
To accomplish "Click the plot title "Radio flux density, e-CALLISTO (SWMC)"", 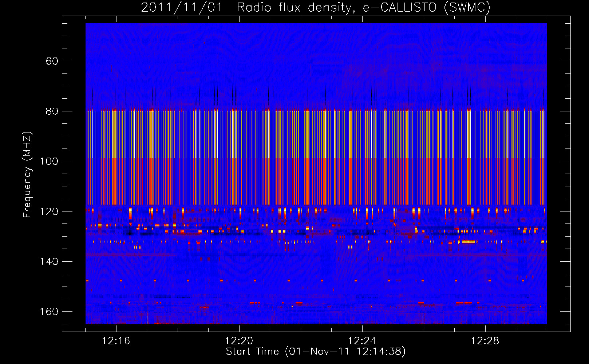I will (363, 7).
